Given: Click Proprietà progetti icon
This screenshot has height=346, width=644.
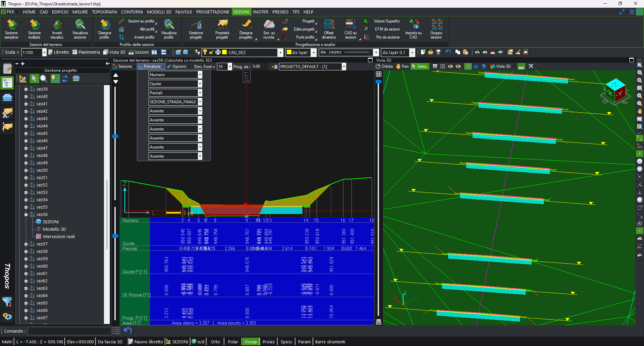Looking at the screenshot, I should [x=222, y=29].
